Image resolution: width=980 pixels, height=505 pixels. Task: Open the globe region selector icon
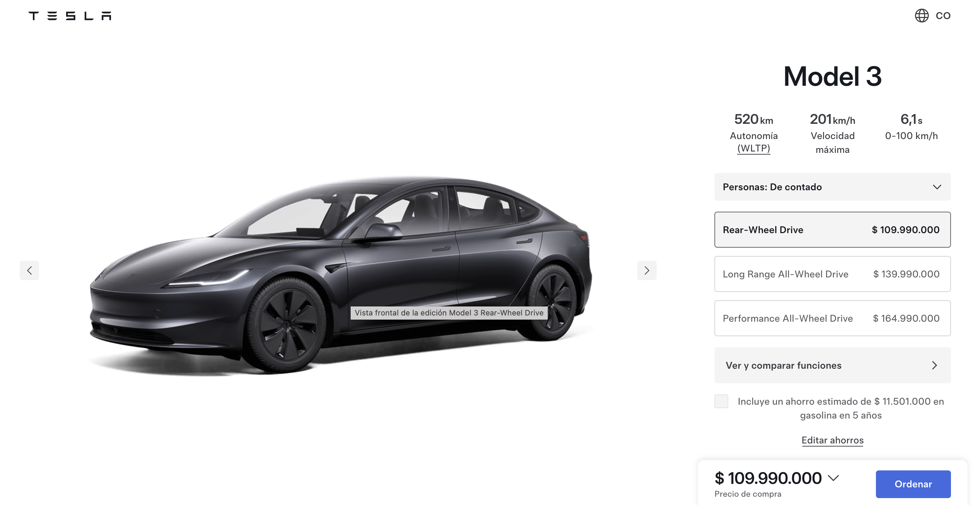pos(922,16)
